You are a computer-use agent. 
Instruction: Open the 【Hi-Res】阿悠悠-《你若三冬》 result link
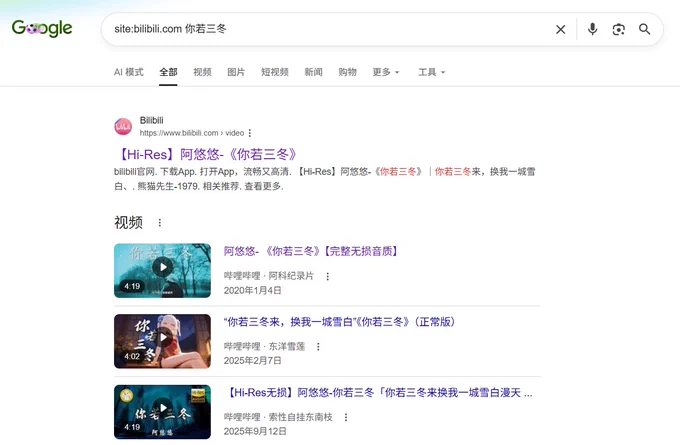tap(207, 154)
